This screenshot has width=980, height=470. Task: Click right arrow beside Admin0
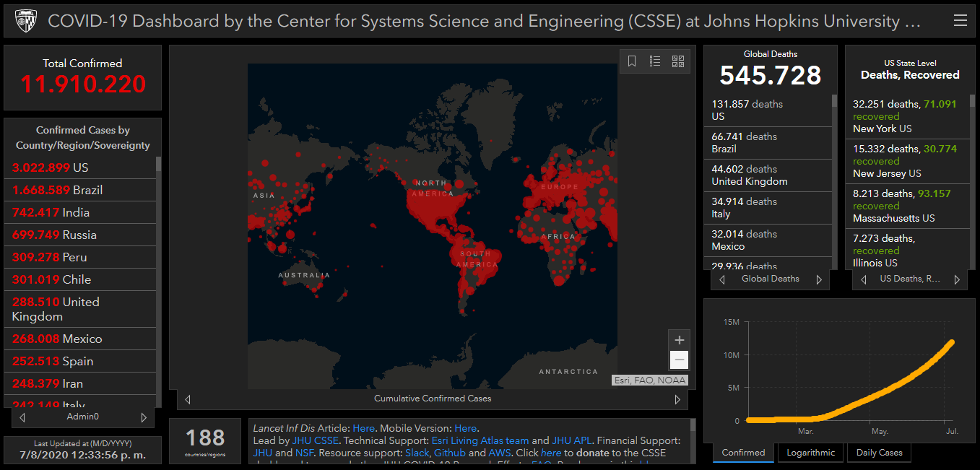tap(144, 417)
